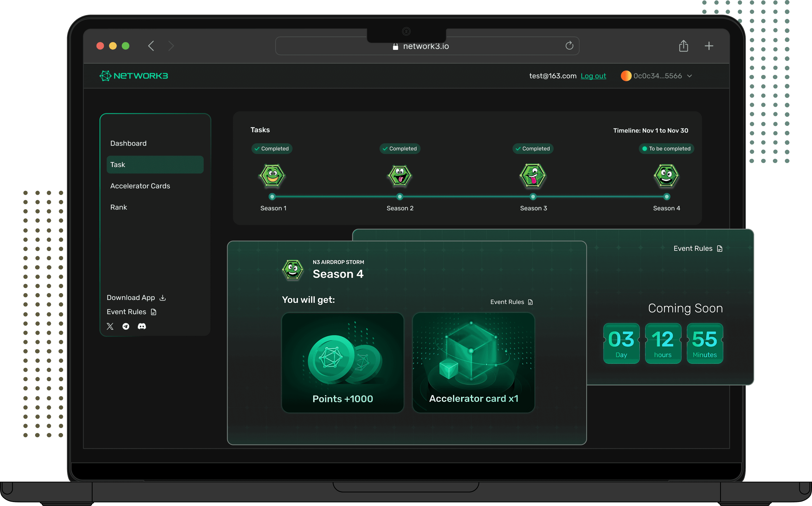Click the browser share icon
This screenshot has width=812, height=506.
click(683, 46)
